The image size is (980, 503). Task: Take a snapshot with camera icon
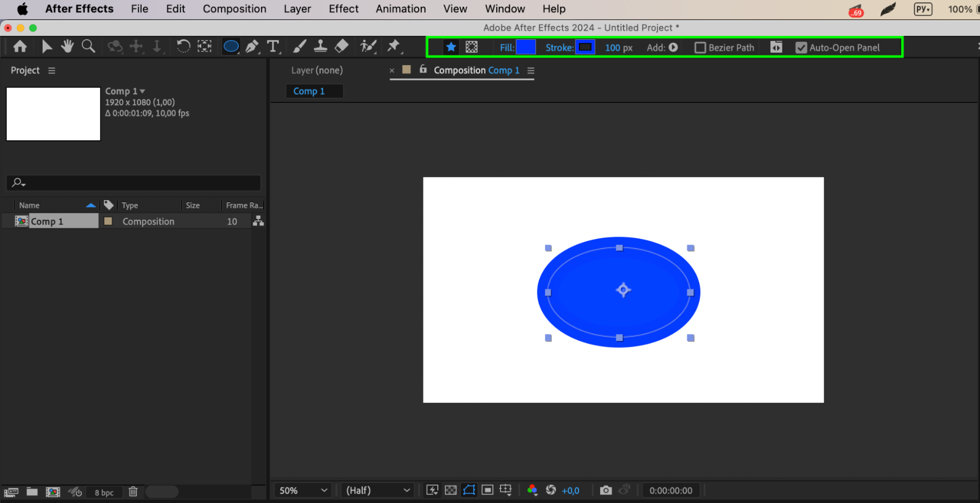[x=606, y=490]
